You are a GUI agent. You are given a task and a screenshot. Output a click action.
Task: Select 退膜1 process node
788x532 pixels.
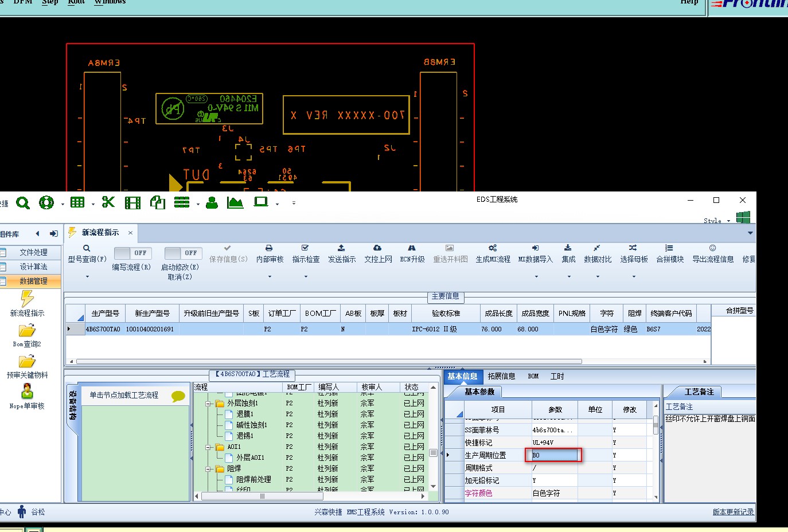tap(245, 414)
